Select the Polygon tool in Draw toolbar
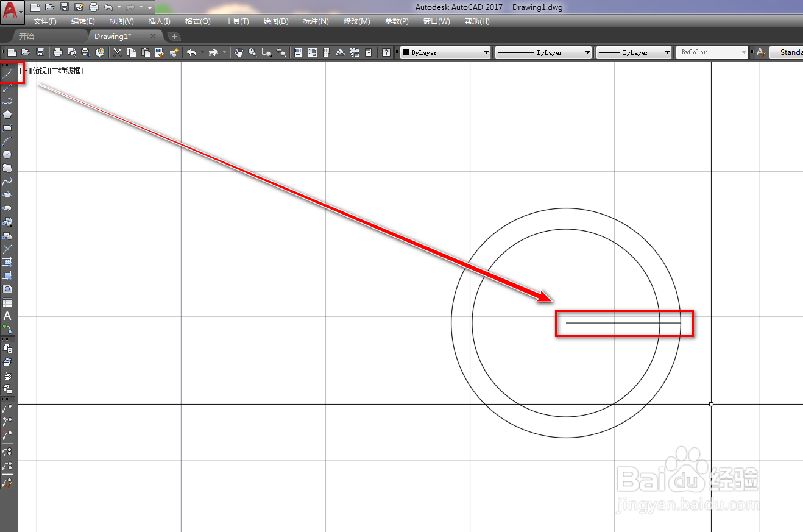 click(7, 115)
